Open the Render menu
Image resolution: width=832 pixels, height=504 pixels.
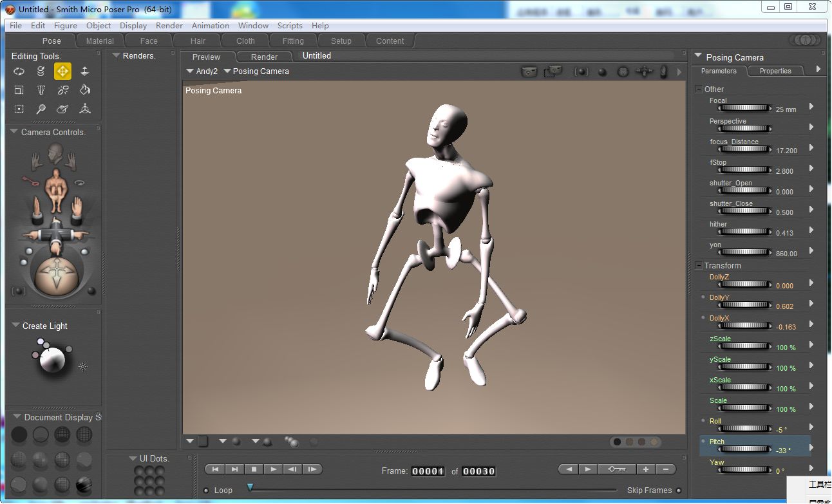coord(169,26)
